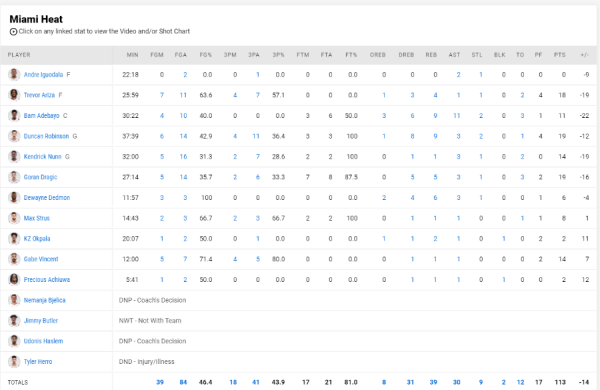Open team total 39 field goals made

coord(160,382)
